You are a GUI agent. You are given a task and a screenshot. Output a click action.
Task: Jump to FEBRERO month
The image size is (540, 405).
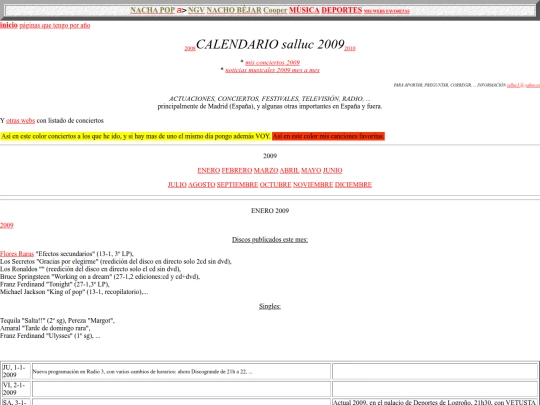[237, 170]
